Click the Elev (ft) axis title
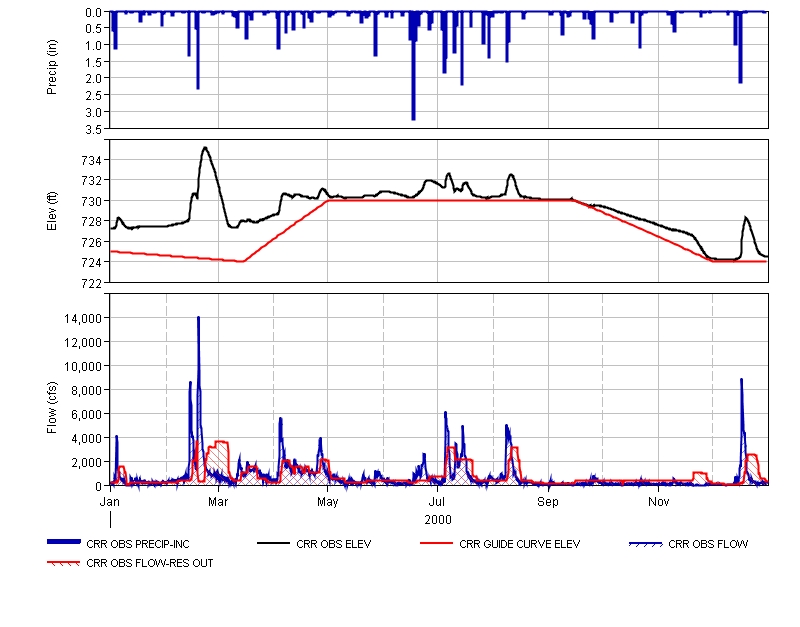 (53, 211)
